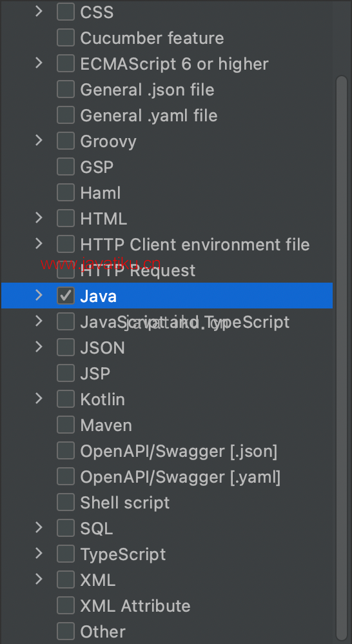Viewport: 352px width, 644px height.
Task: Expand the SQL tree node
Action: (39, 528)
